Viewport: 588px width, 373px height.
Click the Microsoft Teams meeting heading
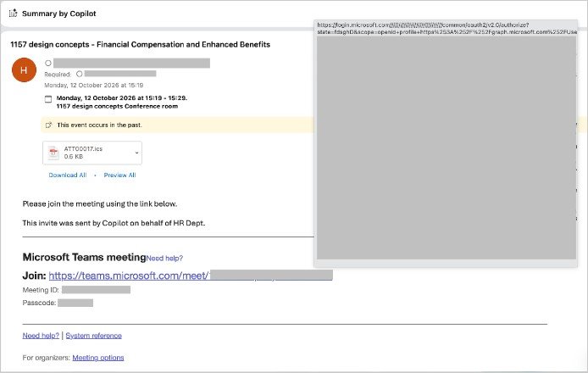coord(84,257)
